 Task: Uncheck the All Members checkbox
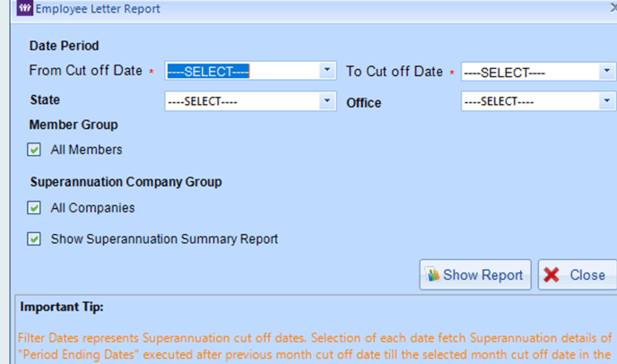click(x=34, y=150)
